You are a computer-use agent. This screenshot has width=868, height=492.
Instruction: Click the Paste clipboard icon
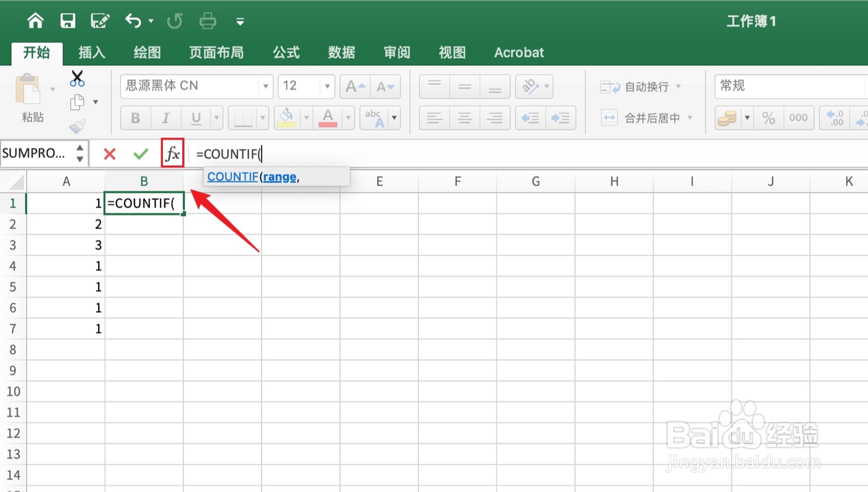click(x=28, y=89)
